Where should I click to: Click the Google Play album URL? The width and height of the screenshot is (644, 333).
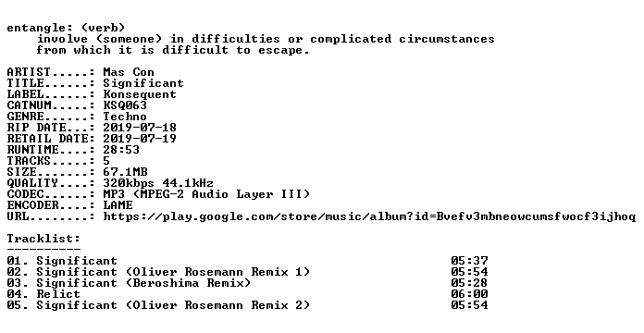point(369,216)
